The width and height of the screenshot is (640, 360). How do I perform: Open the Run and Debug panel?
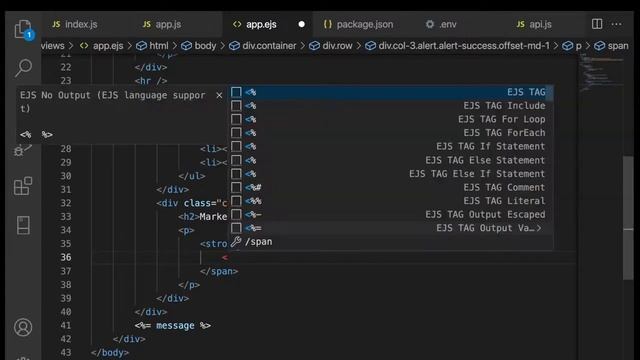[22, 150]
